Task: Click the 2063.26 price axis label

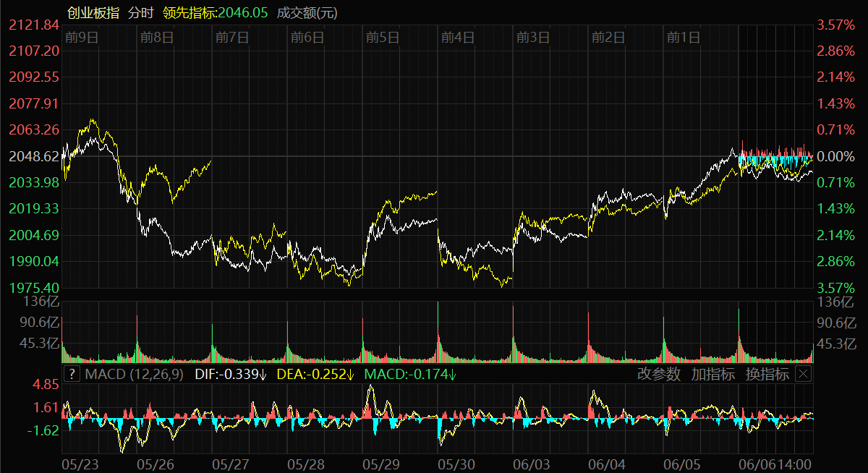Action: [34, 129]
